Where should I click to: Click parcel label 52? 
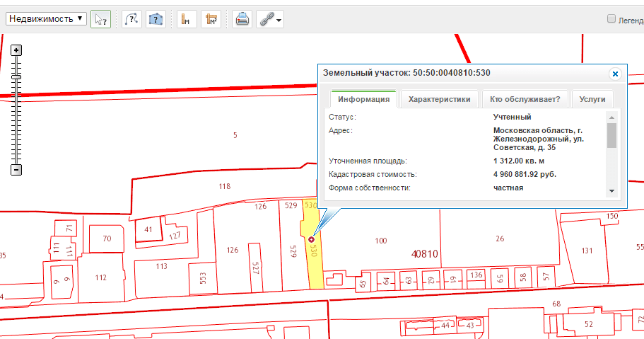point(589,324)
